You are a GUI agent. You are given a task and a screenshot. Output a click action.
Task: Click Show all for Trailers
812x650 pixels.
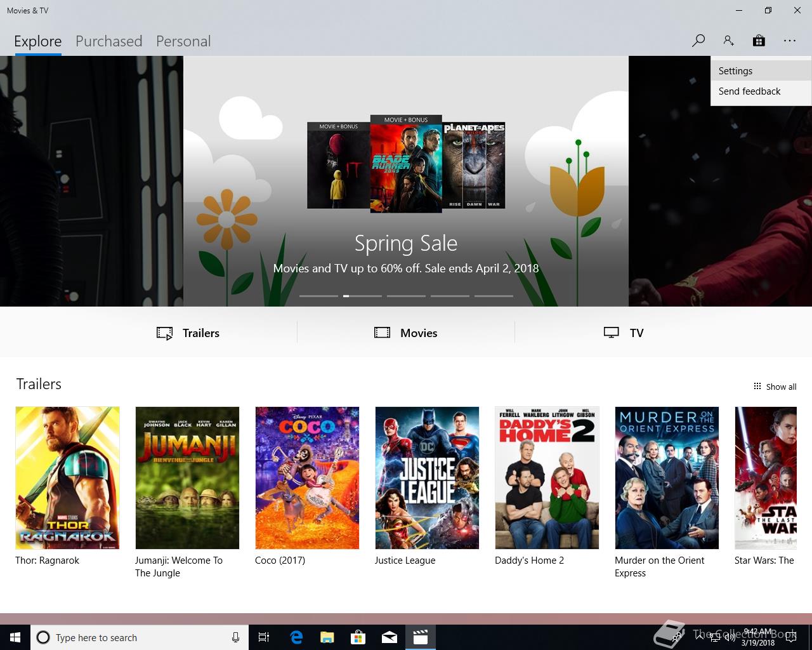coord(775,387)
